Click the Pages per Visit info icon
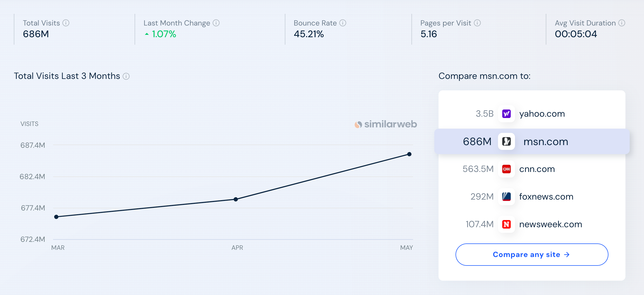 tap(477, 23)
